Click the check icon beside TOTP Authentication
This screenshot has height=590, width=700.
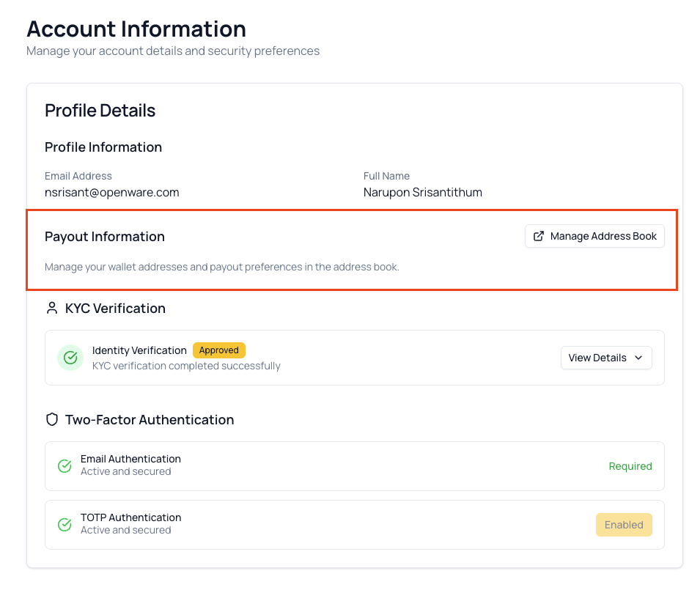point(65,523)
